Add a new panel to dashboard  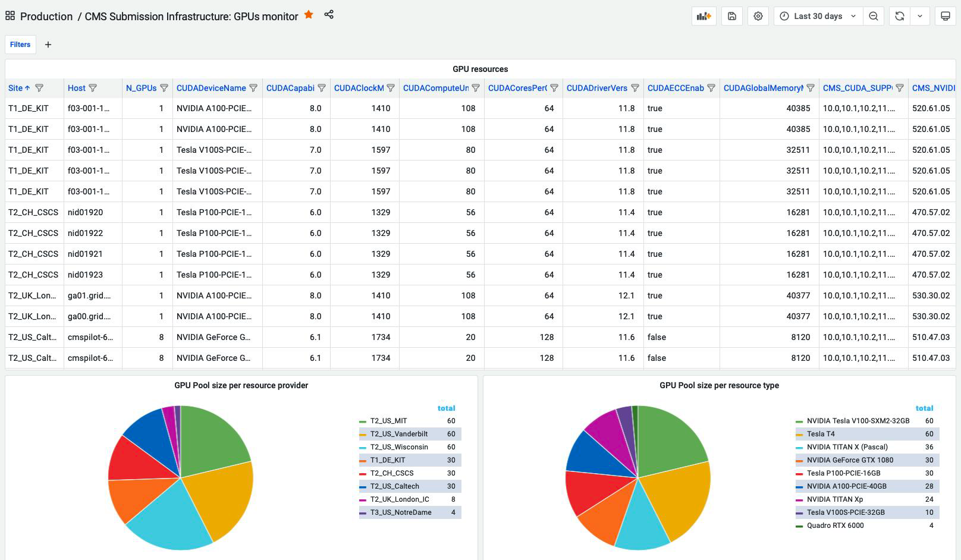[704, 16]
